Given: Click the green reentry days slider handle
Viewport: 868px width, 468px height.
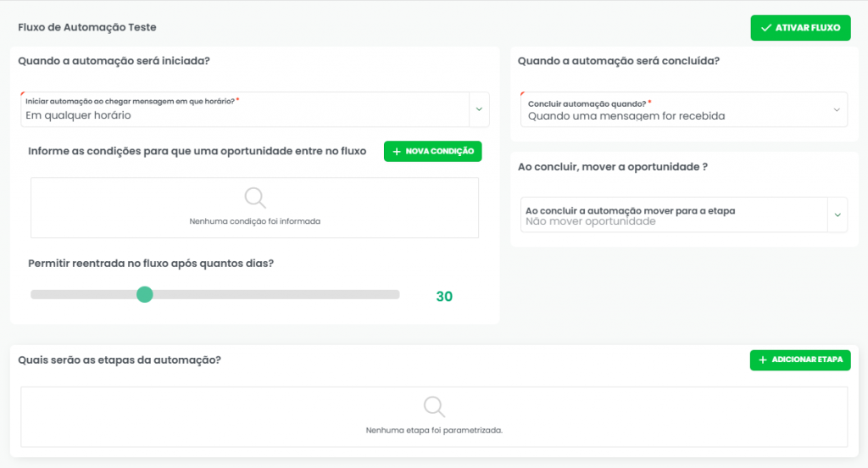Looking at the screenshot, I should [x=145, y=294].
